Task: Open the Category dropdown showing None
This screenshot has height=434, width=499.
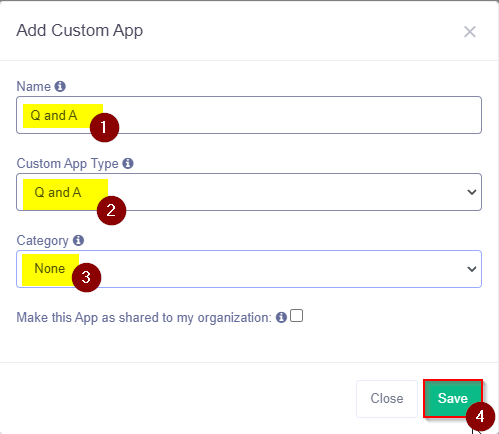Action: click(x=249, y=269)
